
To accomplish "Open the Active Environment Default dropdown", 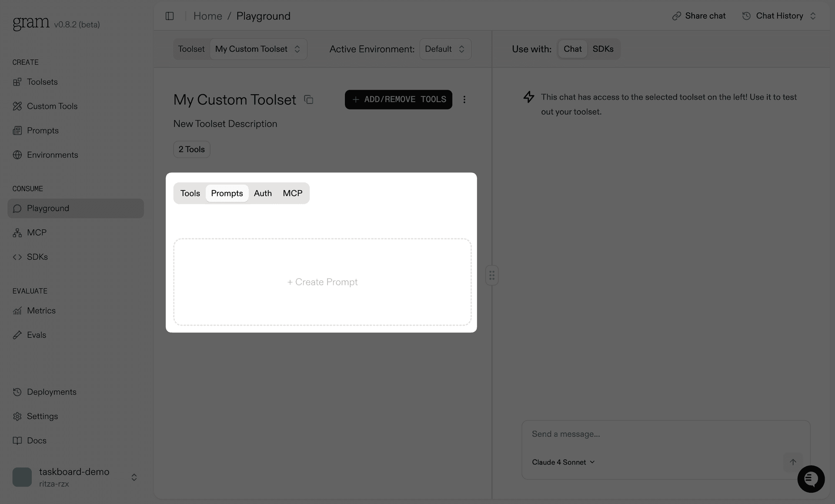I will (x=445, y=49).
